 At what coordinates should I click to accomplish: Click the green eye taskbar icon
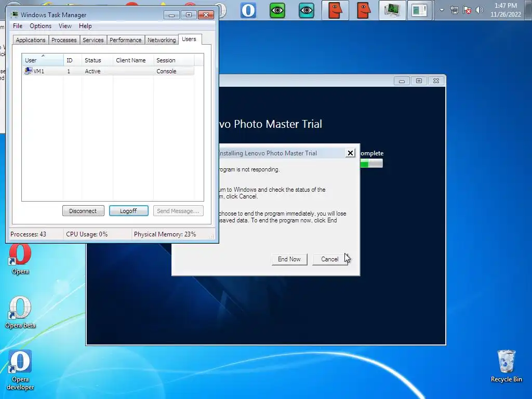tap(277, 10)
